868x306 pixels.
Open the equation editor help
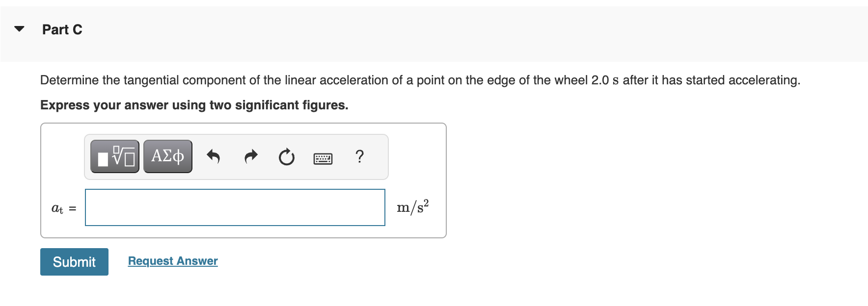coord(359,156)
